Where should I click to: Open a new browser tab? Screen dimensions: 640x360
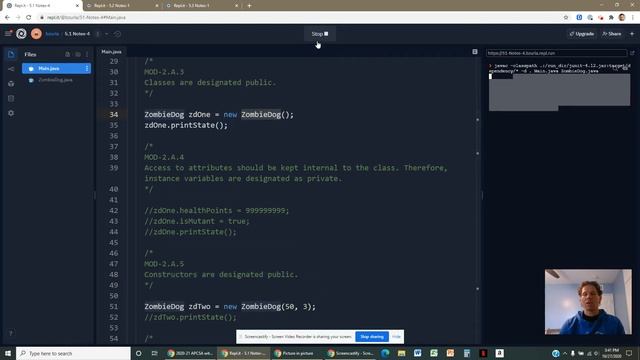[249, 6]
